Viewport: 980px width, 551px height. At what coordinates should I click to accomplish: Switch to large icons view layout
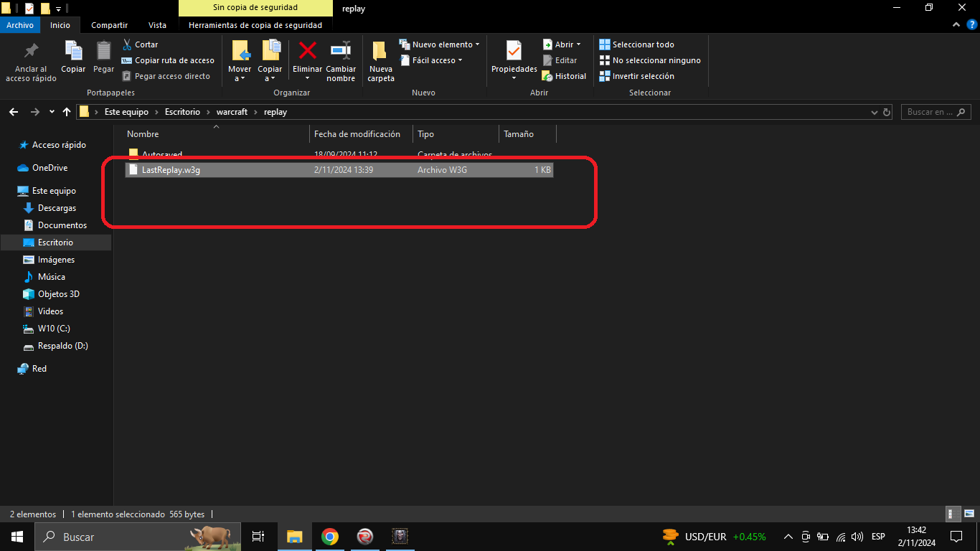(x=968, y=514)
